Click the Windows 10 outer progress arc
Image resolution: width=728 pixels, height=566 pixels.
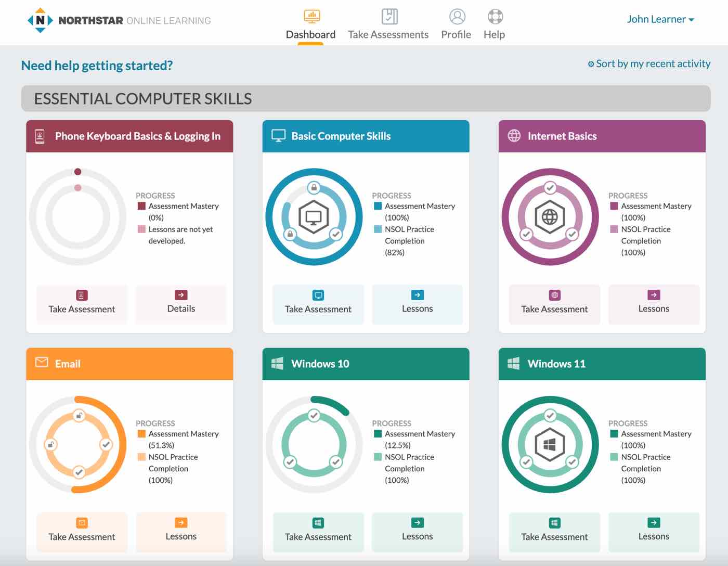click(332, 404)
